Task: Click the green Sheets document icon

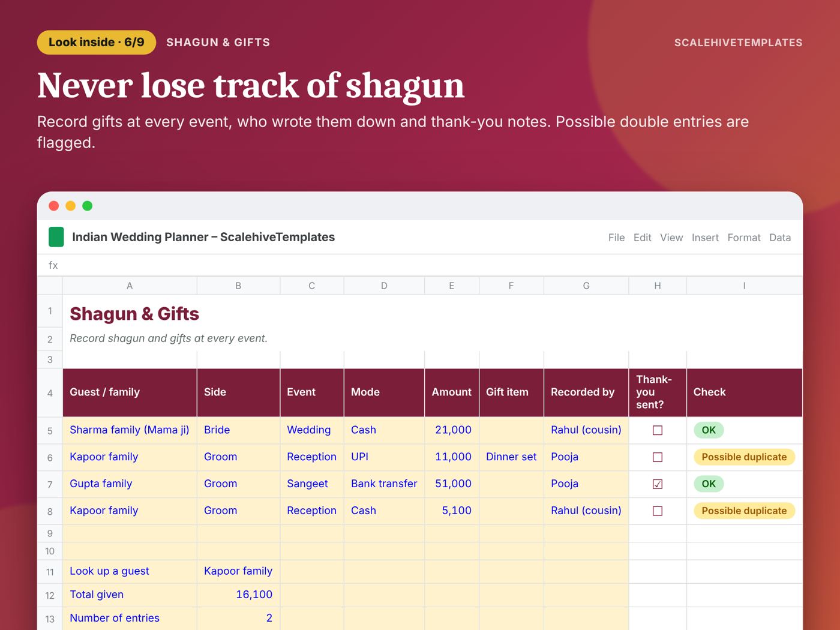Action: [x=56, y=237]
